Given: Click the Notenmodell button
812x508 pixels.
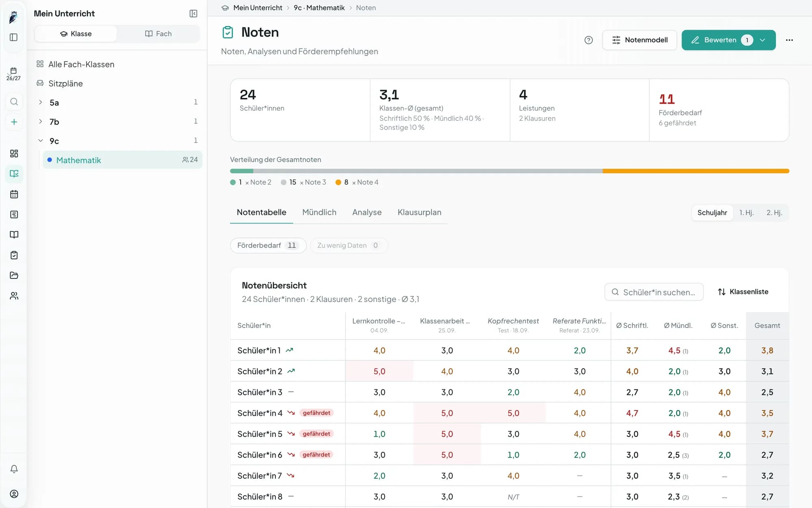Looking at the screenshot, I should click(639, 40).
